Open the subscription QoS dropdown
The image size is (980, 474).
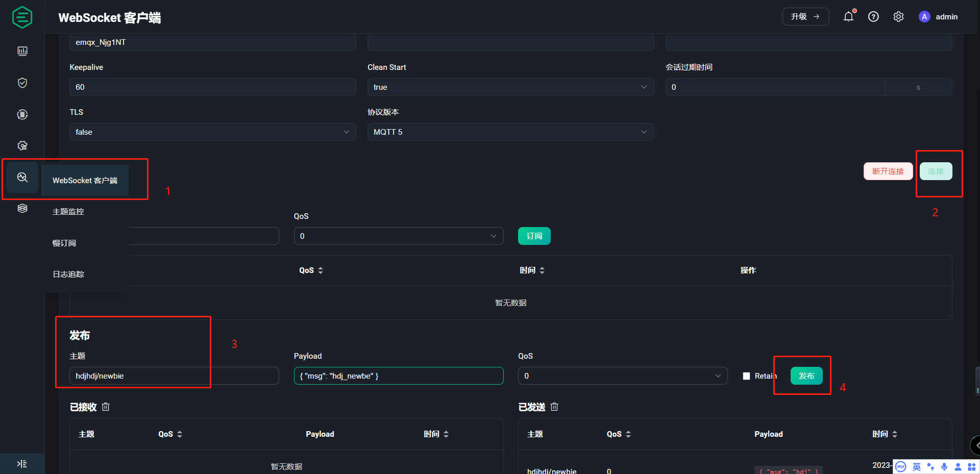coord(399,236)
